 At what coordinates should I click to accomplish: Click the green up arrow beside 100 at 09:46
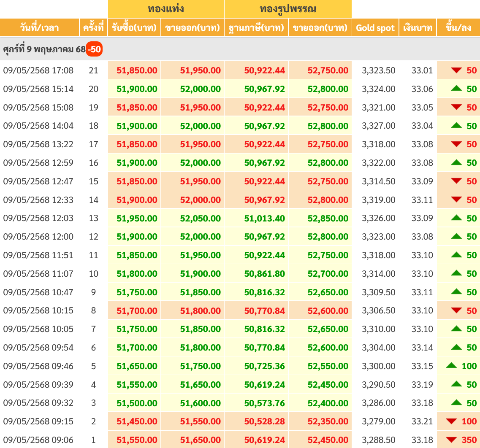tap(451, 365)
